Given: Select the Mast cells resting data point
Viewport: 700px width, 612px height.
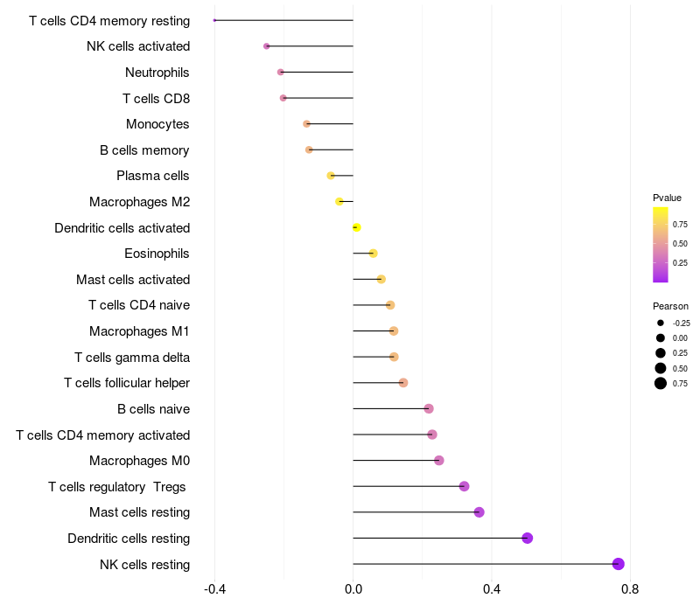Looking at the screenshot, I should click(x=479, y=512).
